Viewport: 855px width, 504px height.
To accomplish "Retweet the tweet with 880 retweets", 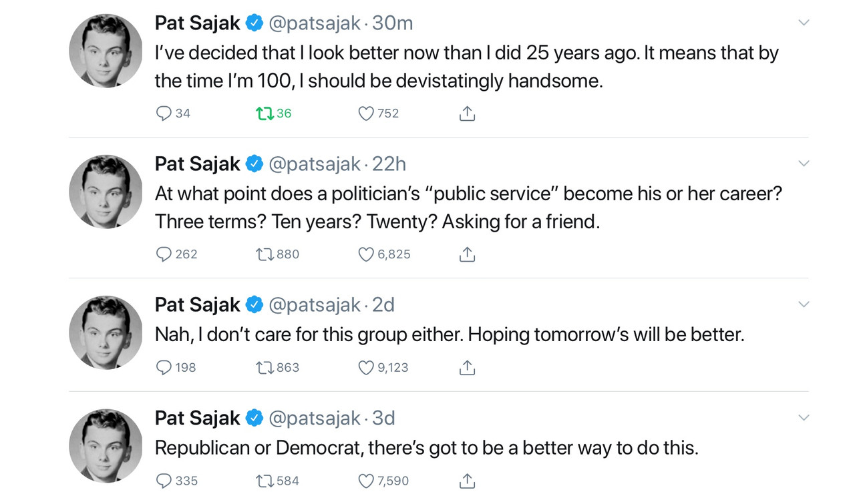I will coord(265,254).
